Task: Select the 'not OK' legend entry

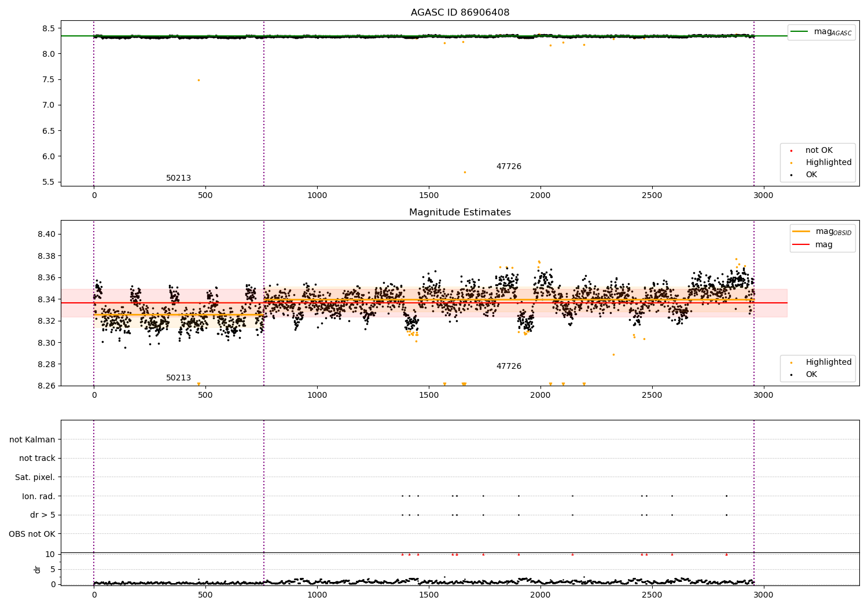Action: (819, 151)
